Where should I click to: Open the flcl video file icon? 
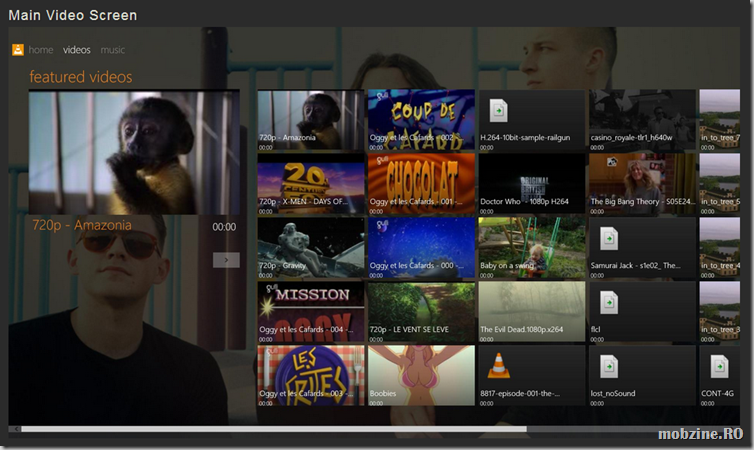click(x=610, y=301)
